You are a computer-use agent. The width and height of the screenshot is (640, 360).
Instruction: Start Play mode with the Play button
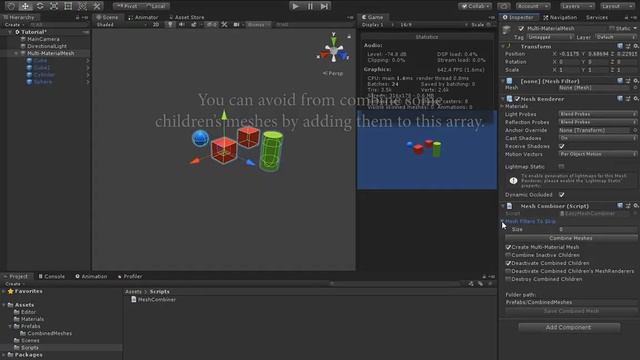click(x=296, y=6)
